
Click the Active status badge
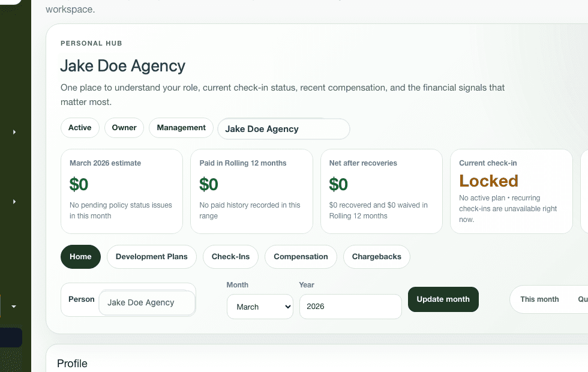[x=80, y=127]
